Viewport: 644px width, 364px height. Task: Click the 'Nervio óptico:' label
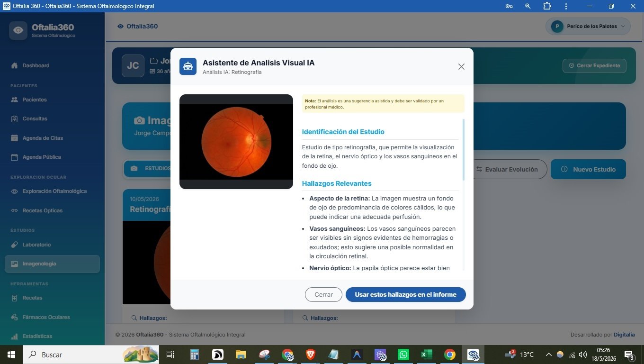click(330, 268)
